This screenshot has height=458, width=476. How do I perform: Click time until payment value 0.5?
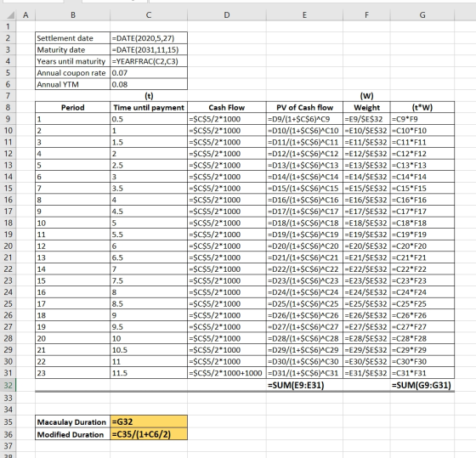pos(149,119)
